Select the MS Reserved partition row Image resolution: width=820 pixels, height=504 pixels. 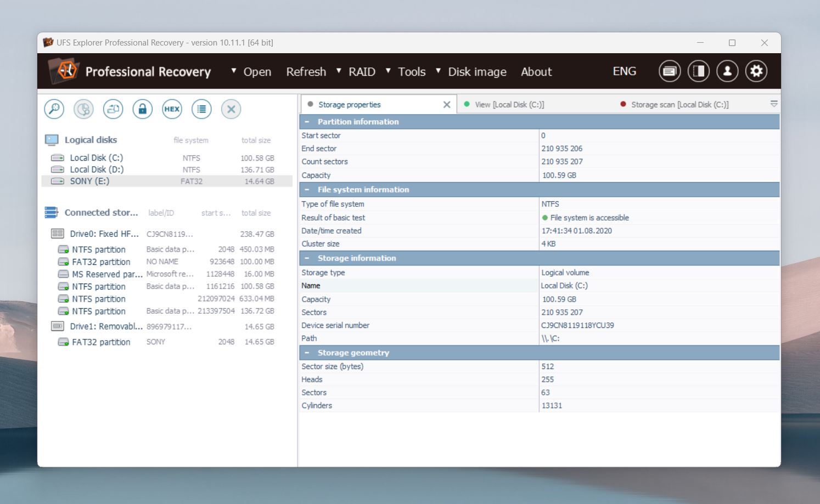click(167, 274)
